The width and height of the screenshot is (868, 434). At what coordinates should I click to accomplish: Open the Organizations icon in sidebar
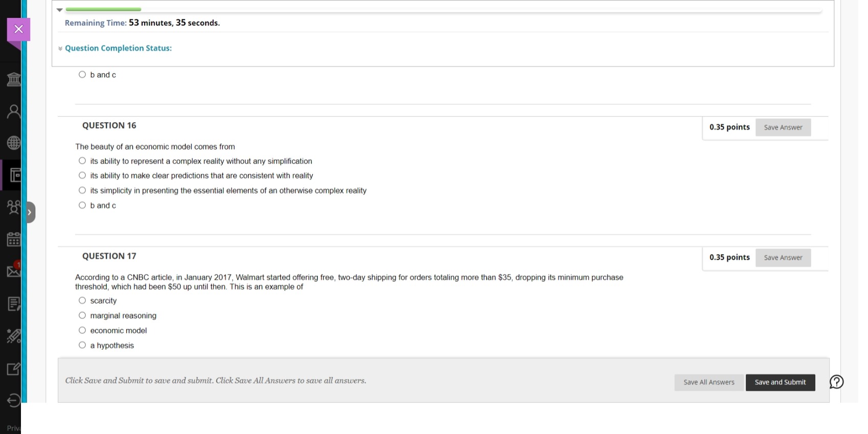tap(14, 208)
